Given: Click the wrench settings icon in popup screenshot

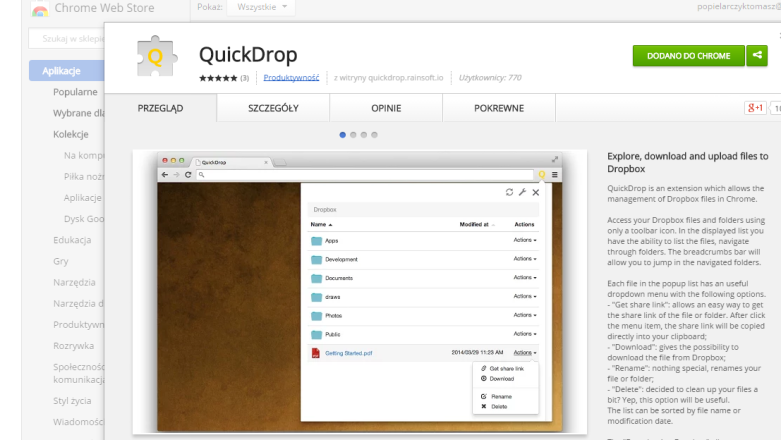Looking at the screenshot, I should point(522,192).
